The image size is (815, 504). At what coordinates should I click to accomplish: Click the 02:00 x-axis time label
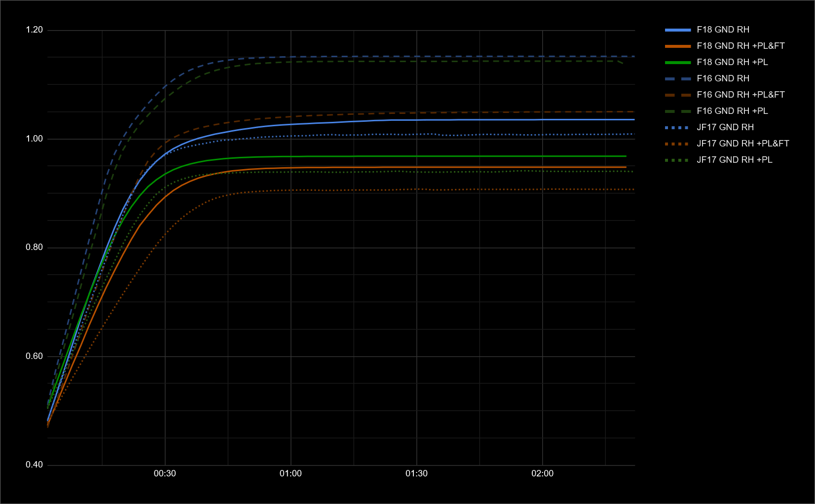tap(542, 473)
